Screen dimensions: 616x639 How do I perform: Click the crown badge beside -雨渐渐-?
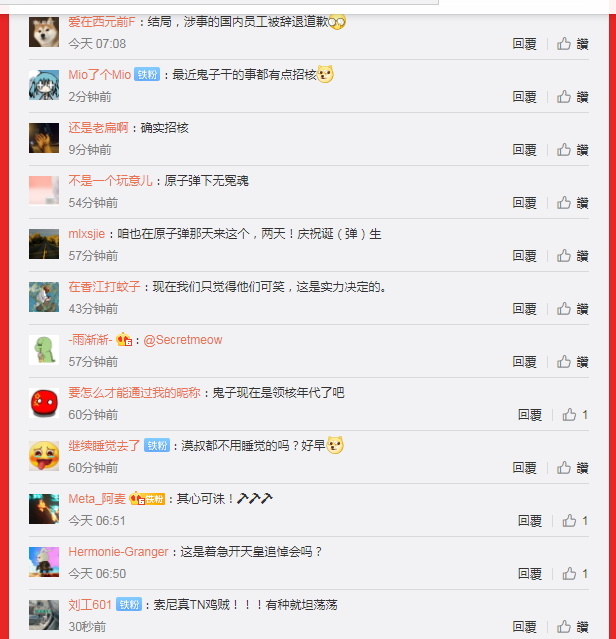[124, 339]
